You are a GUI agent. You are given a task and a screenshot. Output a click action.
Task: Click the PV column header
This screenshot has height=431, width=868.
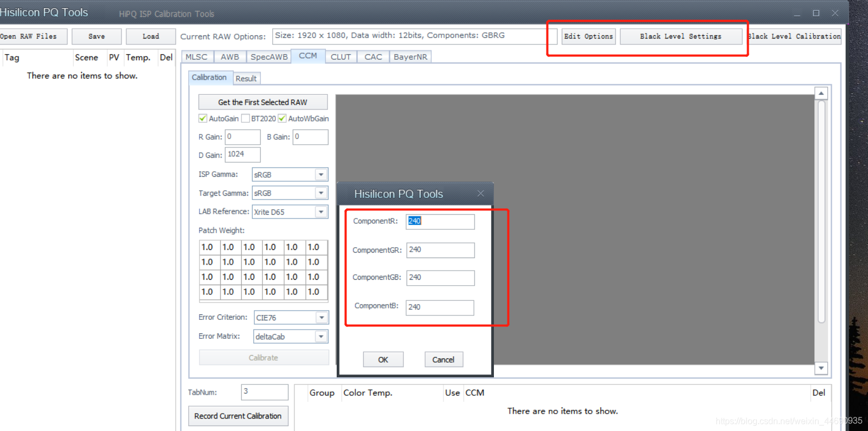pyautogui.click(x=114, y=57)
